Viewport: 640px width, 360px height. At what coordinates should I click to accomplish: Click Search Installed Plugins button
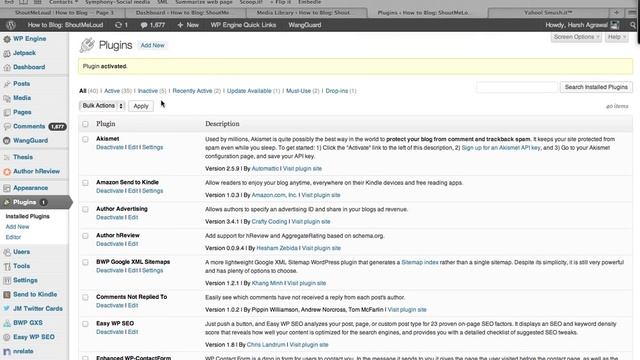coord(596,87)
